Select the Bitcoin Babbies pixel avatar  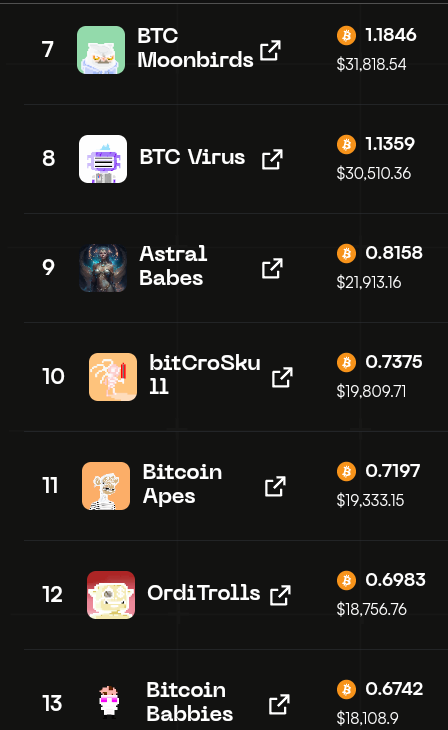coord(110,703)
